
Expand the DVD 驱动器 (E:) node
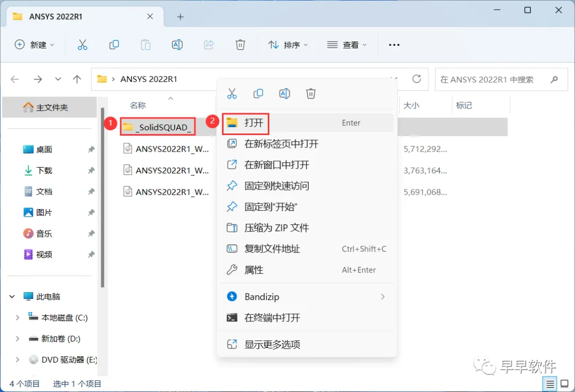pyautogui.click(x=17, y=360)
